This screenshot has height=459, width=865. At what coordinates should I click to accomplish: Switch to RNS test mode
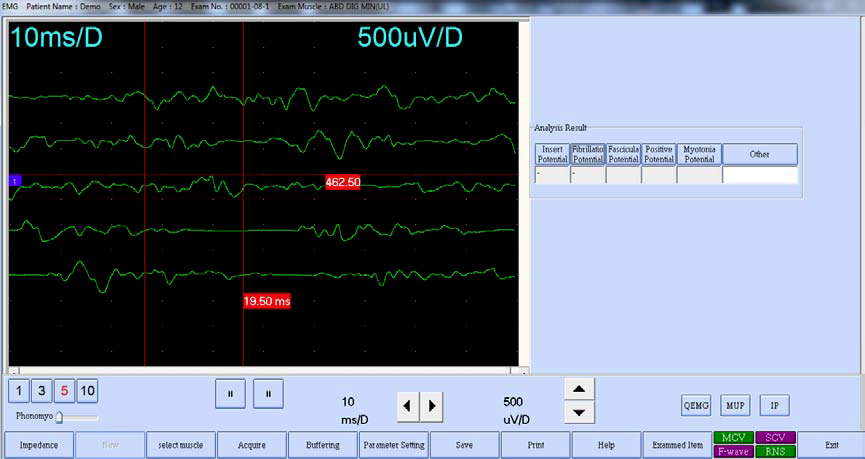pos(775,451)
